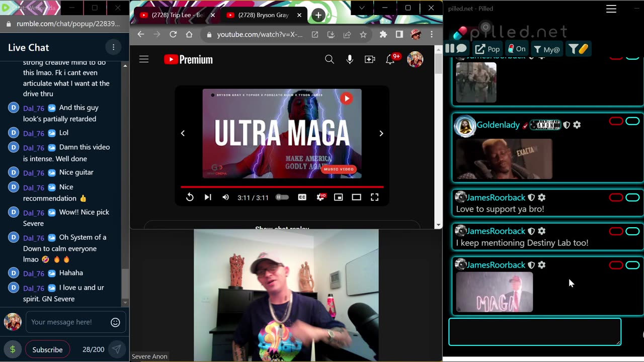Seek on video progress bar
Viewport: 644px width, 362px height.
(282, 187)
